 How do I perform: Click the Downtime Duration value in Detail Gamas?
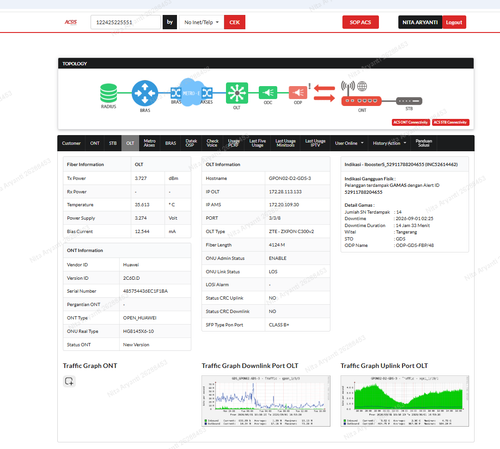(x=413, y=226)
